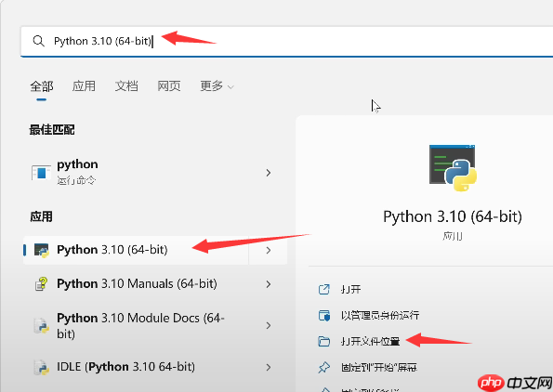
Task: Click the Python 3.10 Module Docs icon
Action: coord(41,325)
